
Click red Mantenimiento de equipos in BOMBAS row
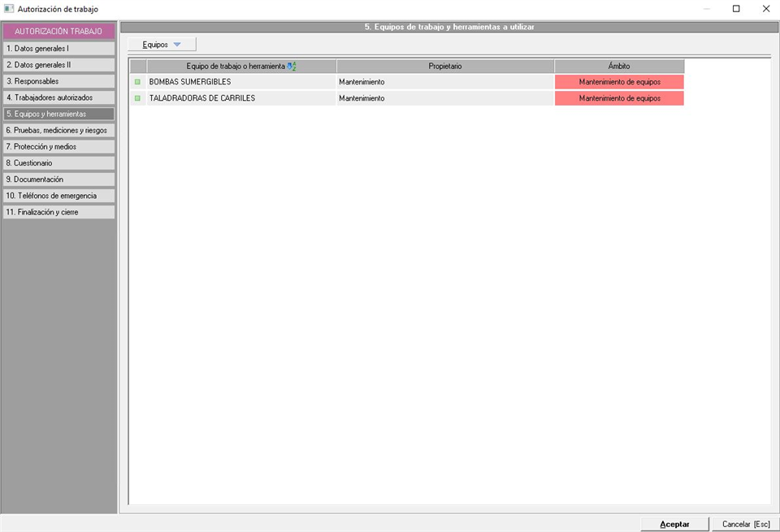coord(619,82)
